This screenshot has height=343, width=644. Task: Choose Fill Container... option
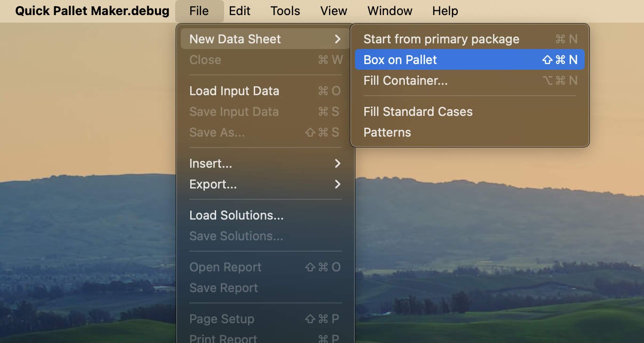point(470,81)
